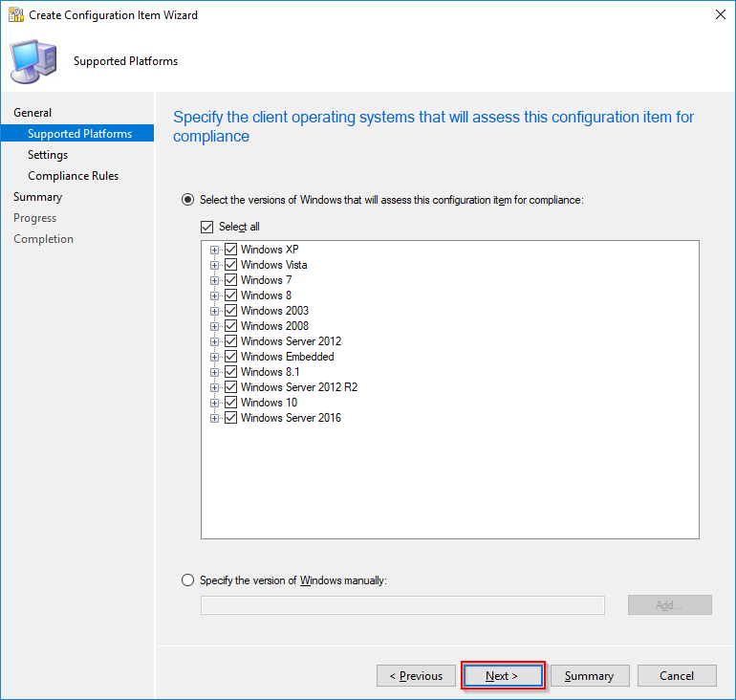Click the Progress step in sidebar
Image resolution: width=736 pixels, height=700 pixels.
(x=34, y=218)
